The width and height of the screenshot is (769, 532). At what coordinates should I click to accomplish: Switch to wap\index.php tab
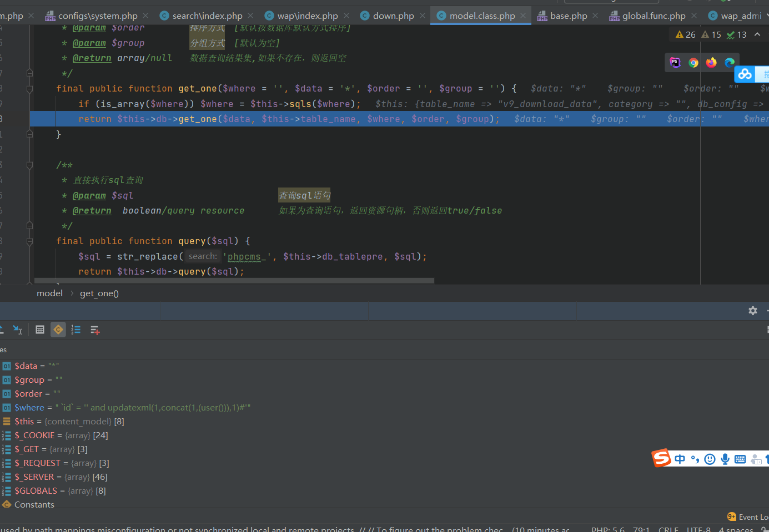307,16
